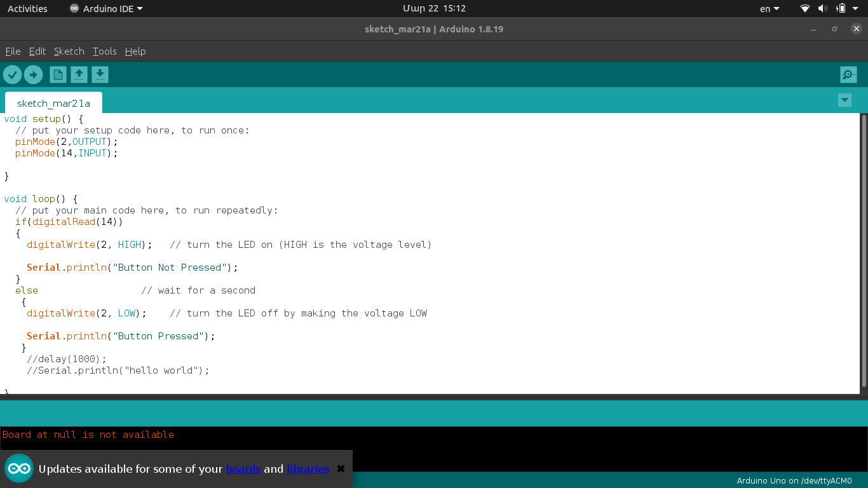Click the 'turn the LED off' comment

coord(299,313)
